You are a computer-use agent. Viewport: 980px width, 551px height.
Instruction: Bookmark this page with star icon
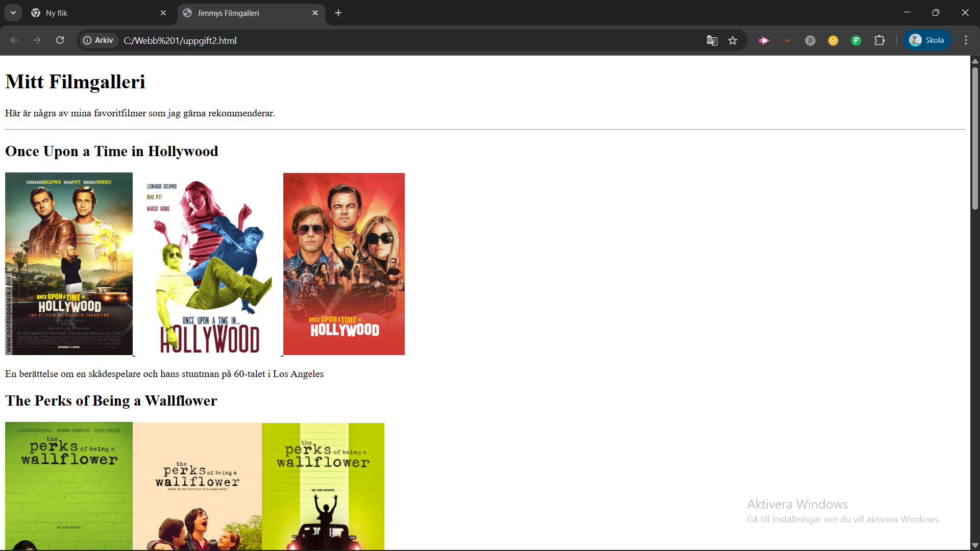(733, 40)
